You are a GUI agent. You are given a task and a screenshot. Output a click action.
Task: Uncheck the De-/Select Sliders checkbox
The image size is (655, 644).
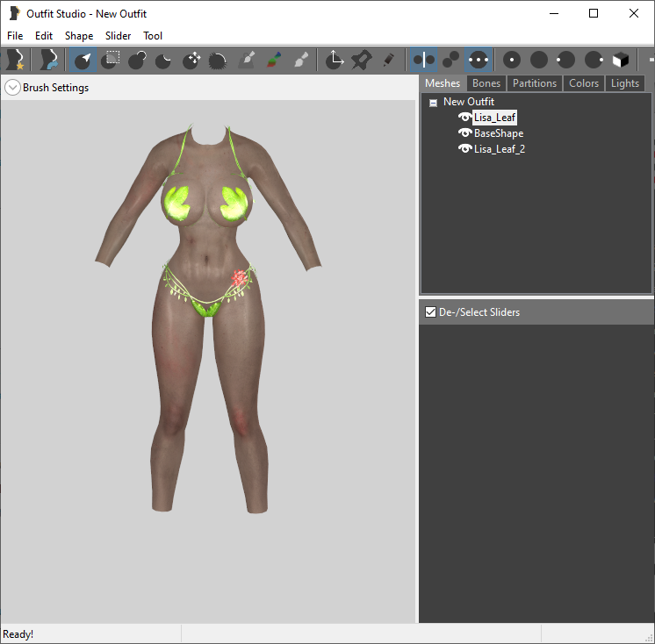click(430, 312)
